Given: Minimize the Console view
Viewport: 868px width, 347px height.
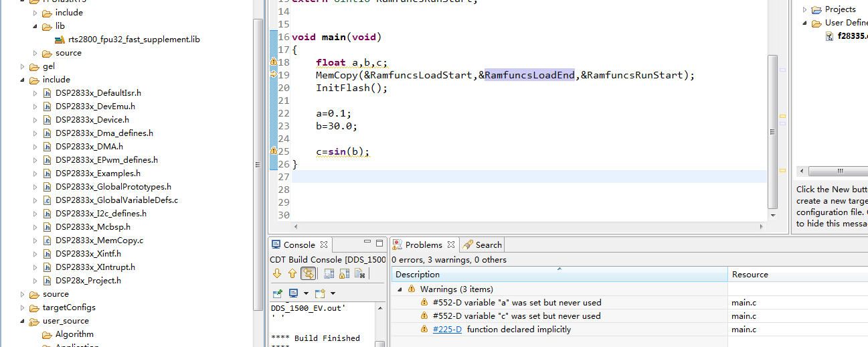Looking at the screenshot, I should (367, 242).
